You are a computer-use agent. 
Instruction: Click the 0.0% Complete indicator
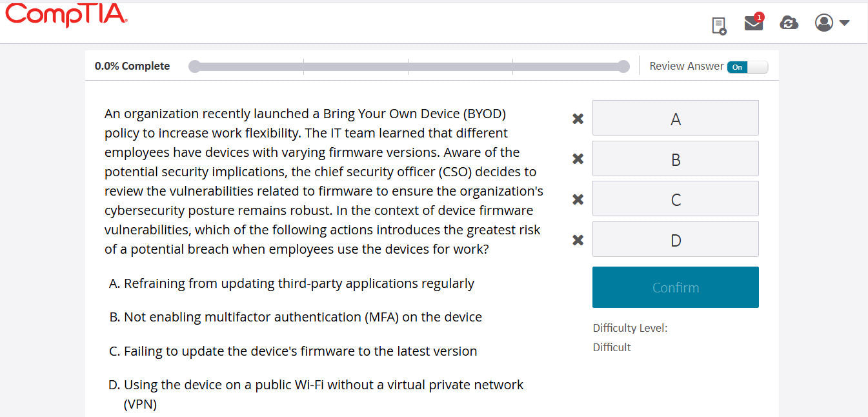[132, 66]
